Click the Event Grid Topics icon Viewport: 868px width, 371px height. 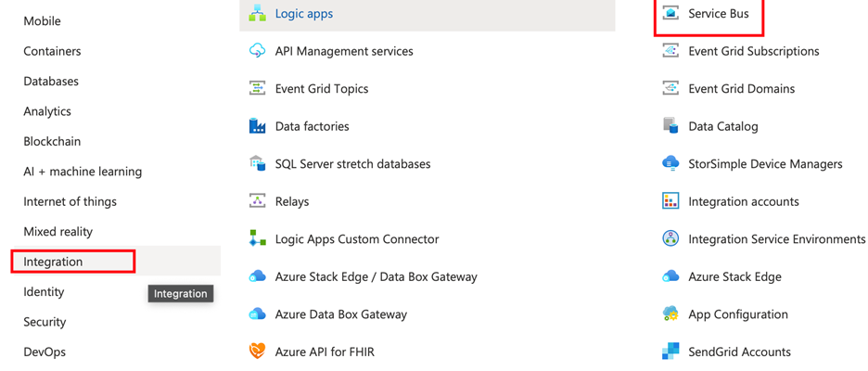[x=258, y=89]
